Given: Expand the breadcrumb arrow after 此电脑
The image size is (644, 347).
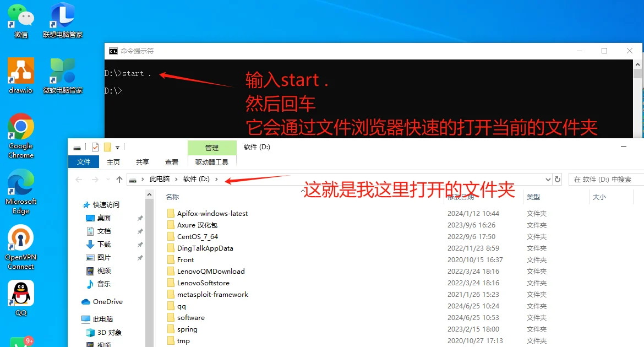Looking at the screenshot, I should click(175, 179).
